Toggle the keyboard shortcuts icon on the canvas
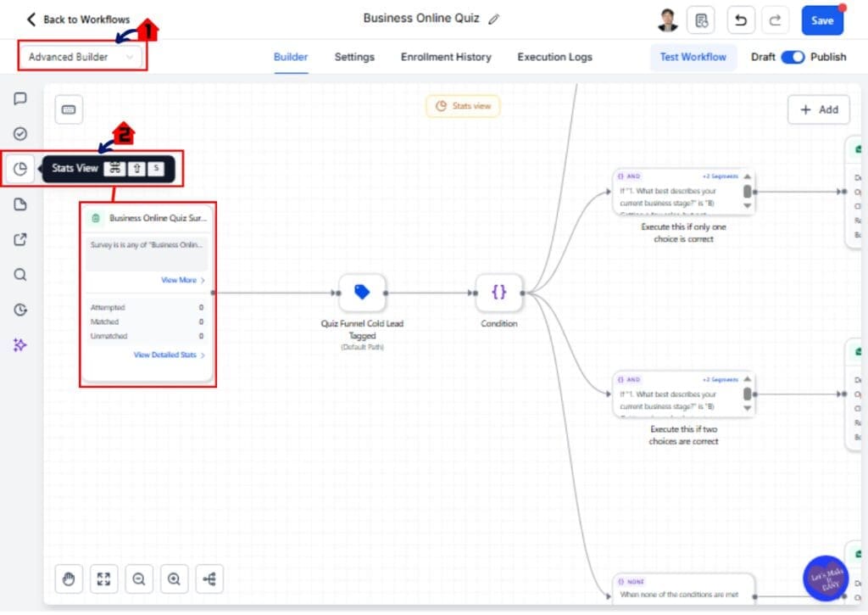 point(69,109)
